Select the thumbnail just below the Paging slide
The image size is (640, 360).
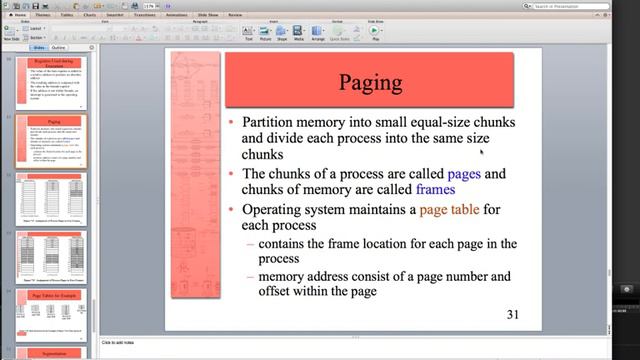pyautogui.click(x=51, y=199)
